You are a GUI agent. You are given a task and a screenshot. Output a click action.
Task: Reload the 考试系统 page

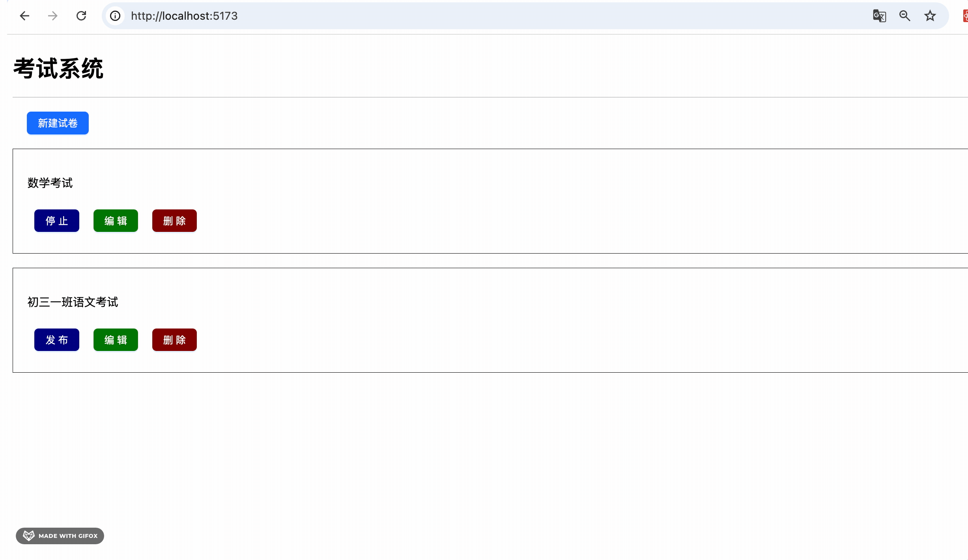click(x=81, y=16)
